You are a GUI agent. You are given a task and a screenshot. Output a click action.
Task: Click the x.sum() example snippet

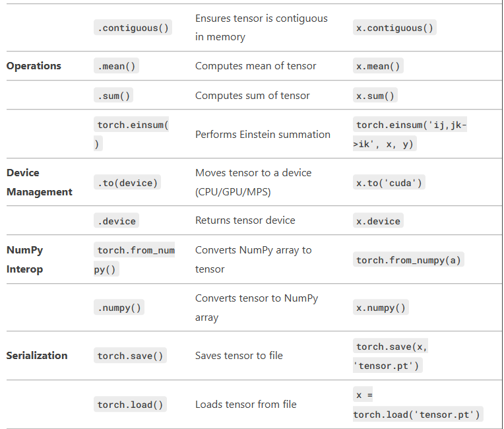375,96
